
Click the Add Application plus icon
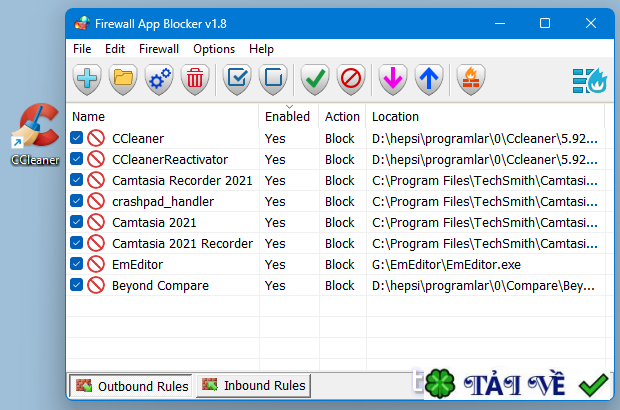(x=87, y=79)
